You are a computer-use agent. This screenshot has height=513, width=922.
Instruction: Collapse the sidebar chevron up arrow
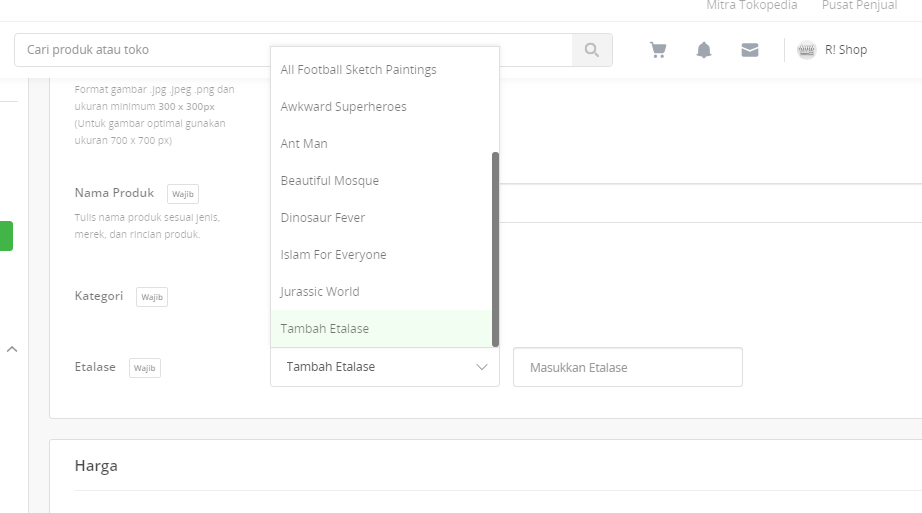(12, 349)
